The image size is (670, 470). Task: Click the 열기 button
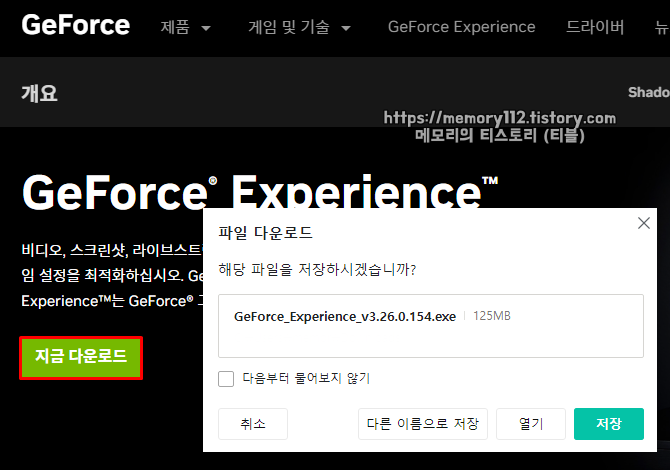[x=531, y=424]
